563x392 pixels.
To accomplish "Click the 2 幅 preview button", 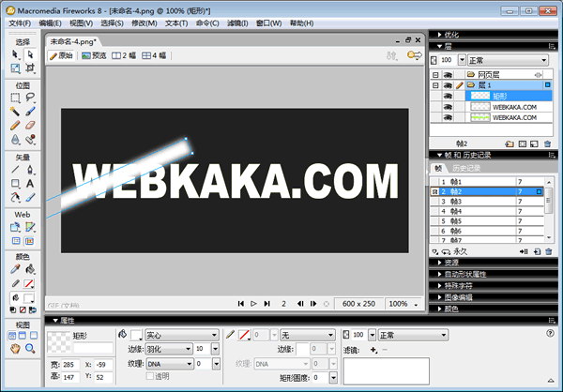I will pos(125,55).
